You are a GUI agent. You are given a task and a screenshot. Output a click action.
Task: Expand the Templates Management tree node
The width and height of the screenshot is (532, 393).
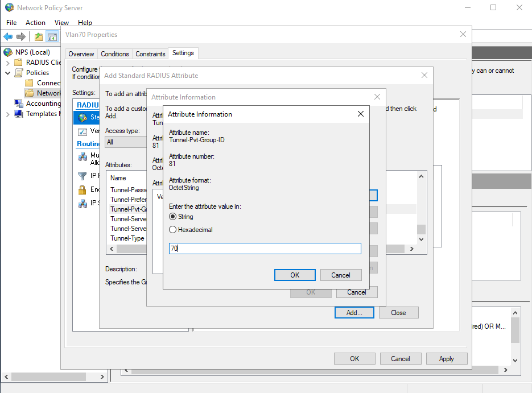coord(8,114)
